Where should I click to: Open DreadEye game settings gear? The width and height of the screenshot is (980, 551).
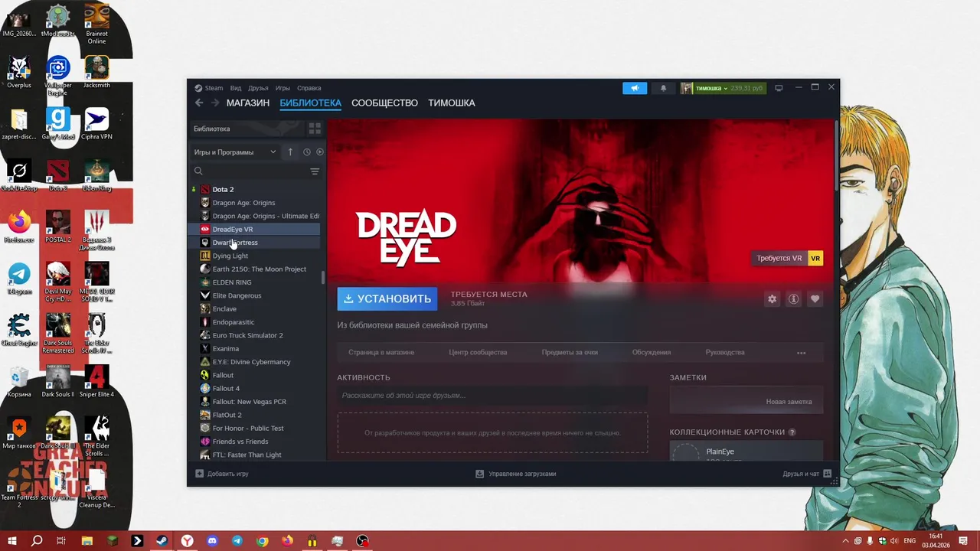click(772, 299)
